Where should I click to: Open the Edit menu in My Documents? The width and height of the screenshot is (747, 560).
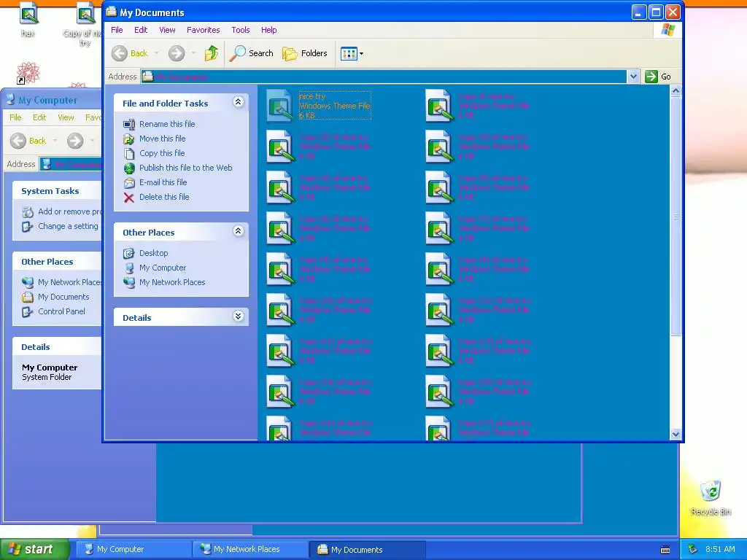point(141,30)
